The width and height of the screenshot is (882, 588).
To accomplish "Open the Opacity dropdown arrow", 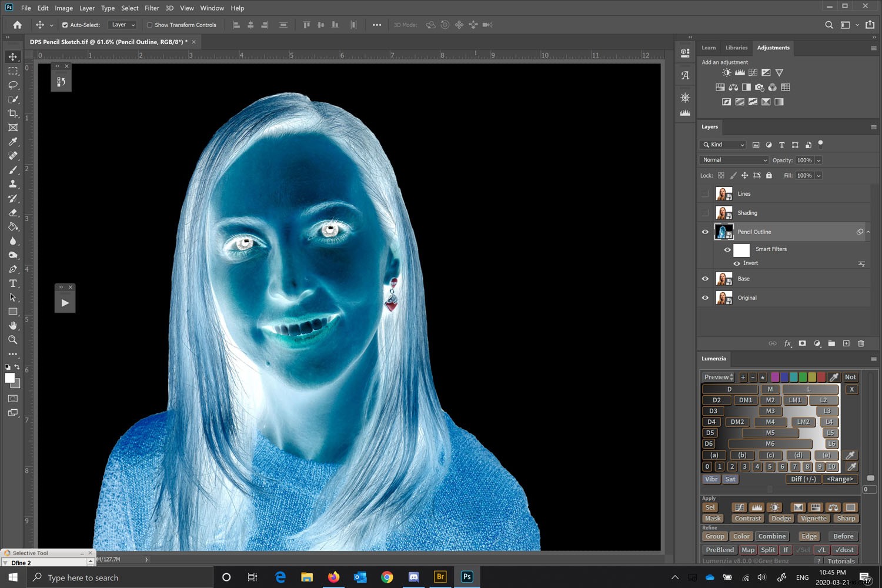I will point(818,159).
